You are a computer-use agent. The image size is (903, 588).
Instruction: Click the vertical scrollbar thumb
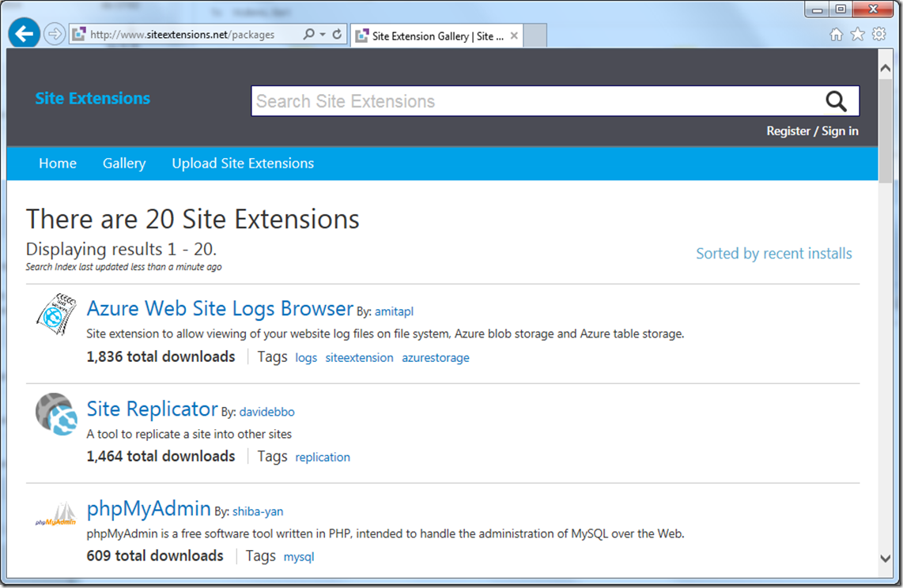coord(885,130)
